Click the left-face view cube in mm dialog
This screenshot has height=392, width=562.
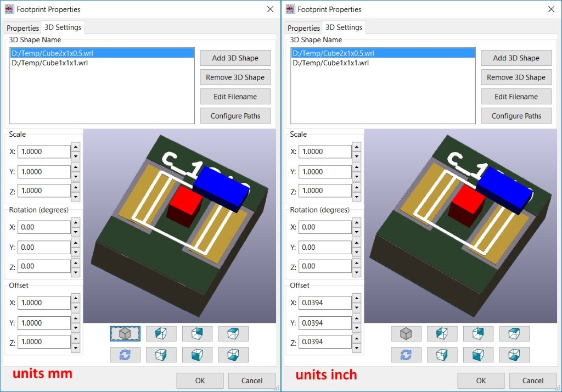(x=161, y=333)
